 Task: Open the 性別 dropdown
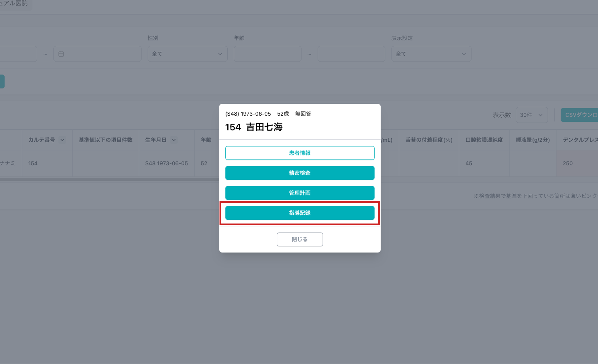[x=188, y=54]
